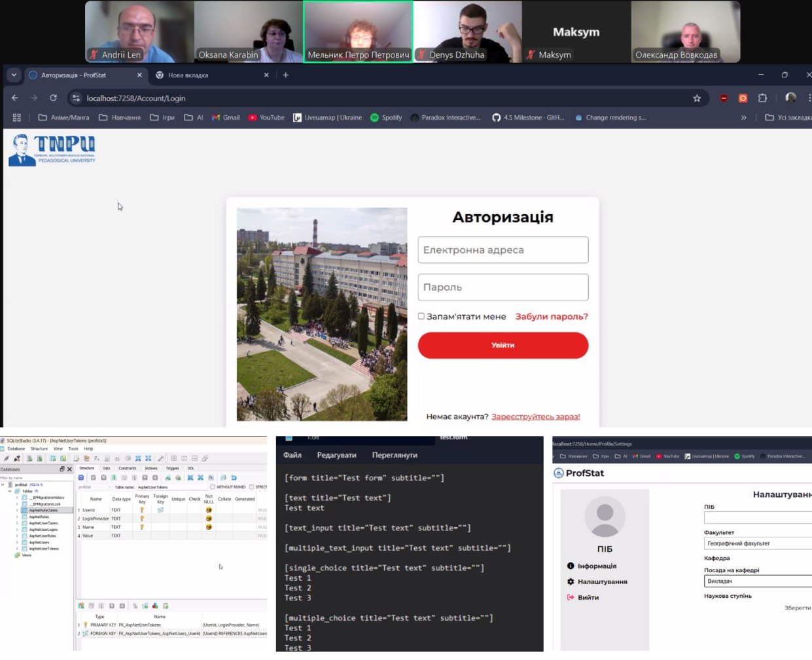Open the Усі закладки bookmarks folder
Screen dimensions: 812x660
[788, 118]
